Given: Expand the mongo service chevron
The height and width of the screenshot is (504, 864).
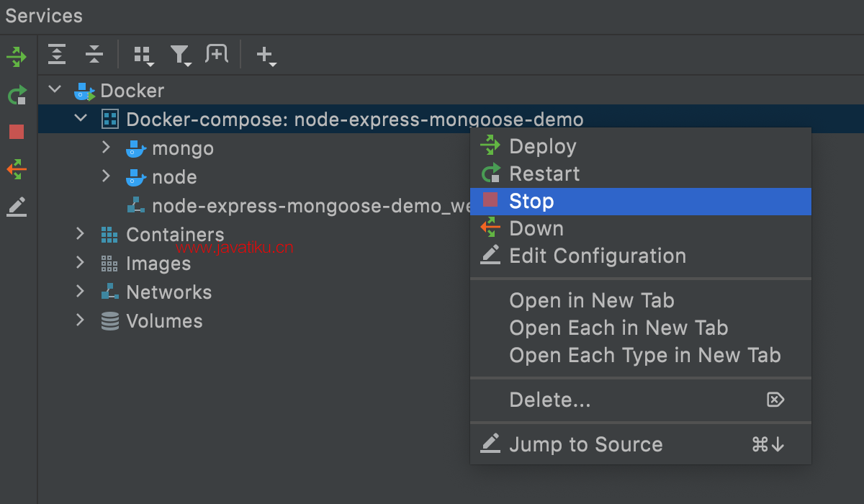Looking at the screenshot, I should [x=107, y=148].
